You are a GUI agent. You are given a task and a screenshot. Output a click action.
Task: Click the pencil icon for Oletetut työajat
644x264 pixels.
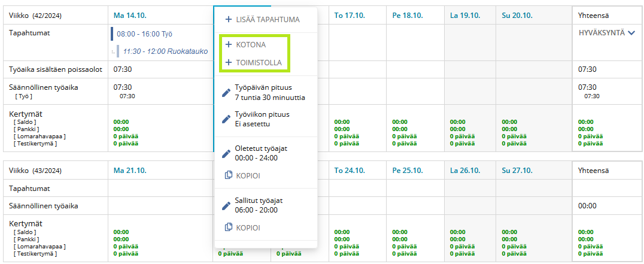coord(226,153)
